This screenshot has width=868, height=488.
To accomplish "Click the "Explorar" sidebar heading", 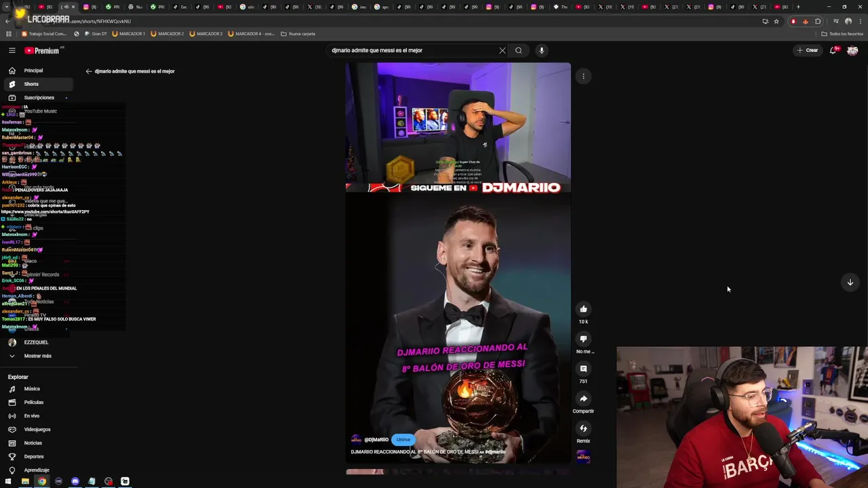I will coord(18,377).
